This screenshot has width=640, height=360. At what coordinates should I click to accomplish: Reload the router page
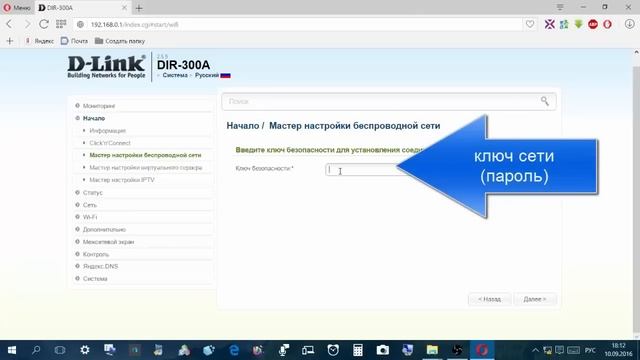tap(44, 24)
